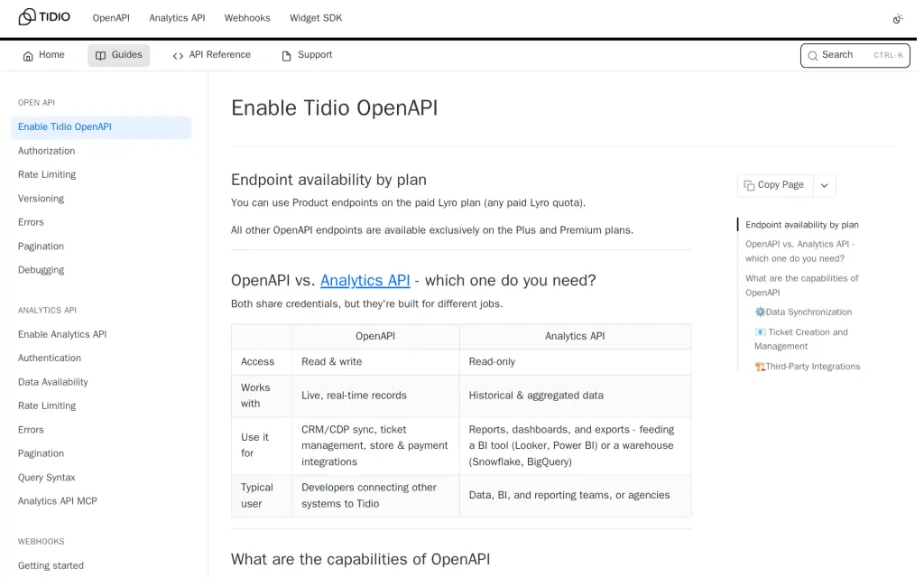Toggle the dark mode theme icon
The image size is (924, 578).
coord(898,19)
